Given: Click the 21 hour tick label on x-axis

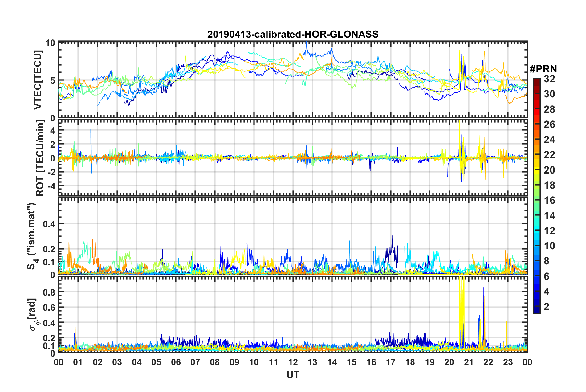Looking at the screenshot, I should (469, 362).
